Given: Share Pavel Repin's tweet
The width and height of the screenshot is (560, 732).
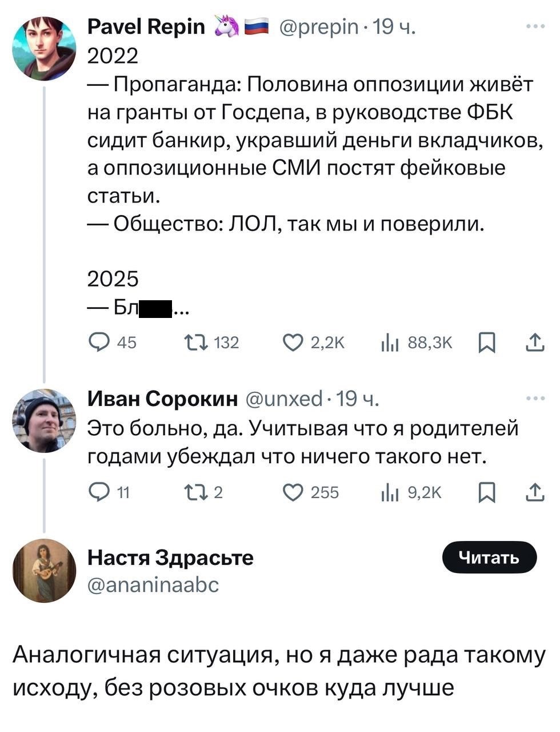Looking at the screenshot, I should (x=534, y=343).
